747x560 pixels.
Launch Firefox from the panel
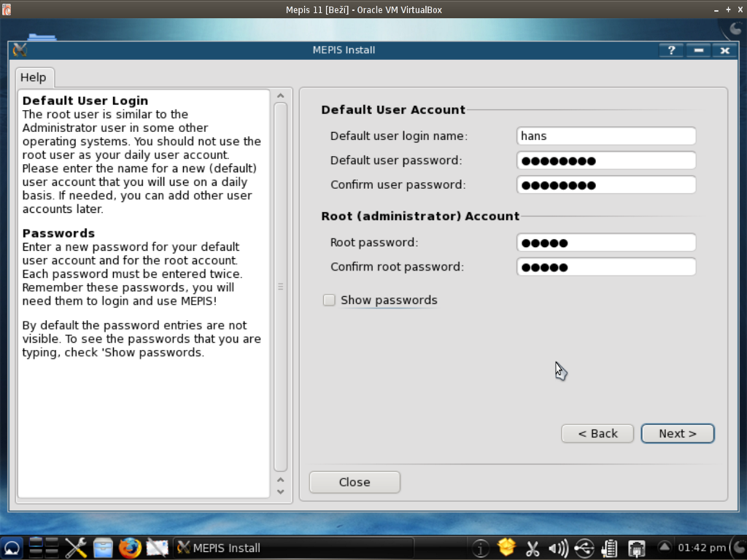tap(130, 548)
